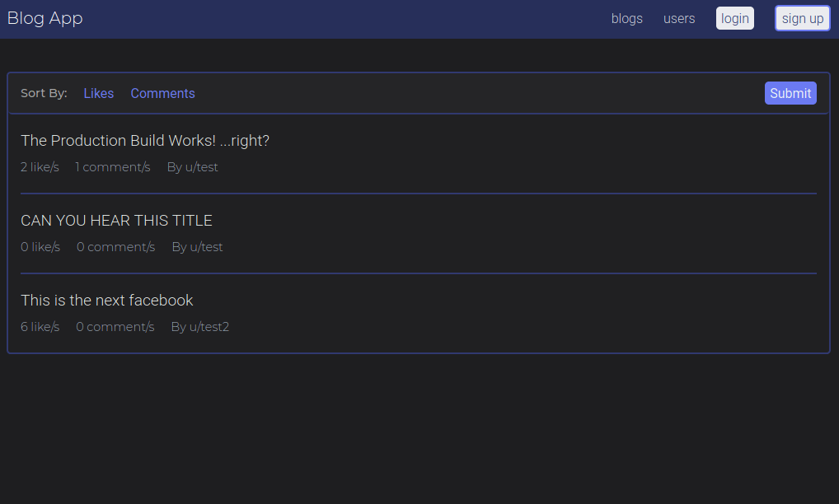Click the 2 like/s count
The image size is (839, 504).
click(40, 167)
